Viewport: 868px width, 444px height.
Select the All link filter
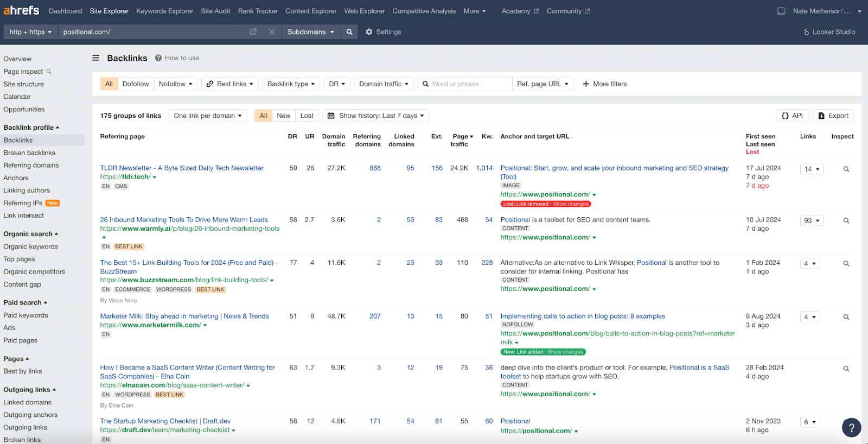109,84
